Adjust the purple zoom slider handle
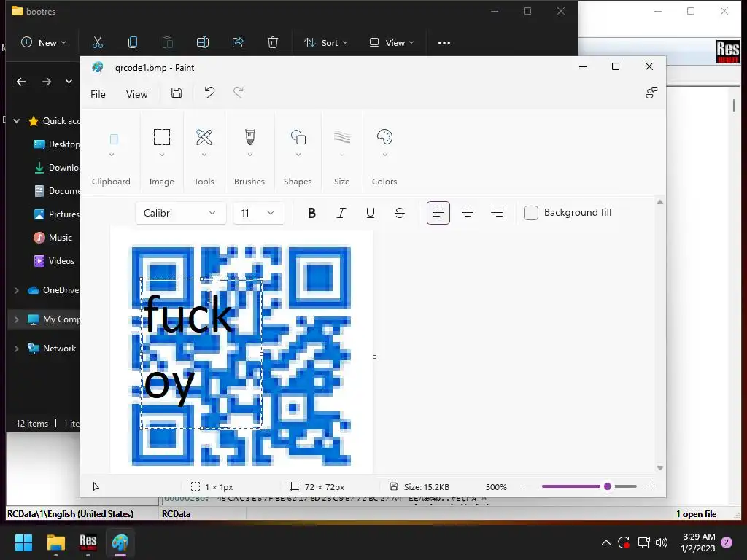 click(x=608, y=486)
